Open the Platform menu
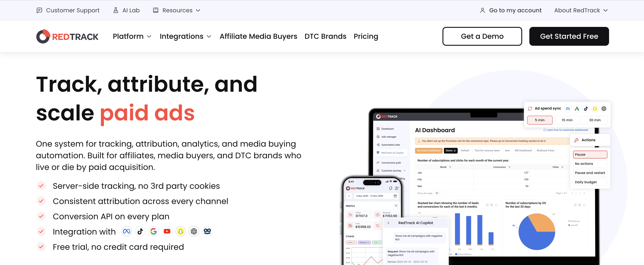The width and height of the screenshot is (644, 265). [x=132, y=36]
